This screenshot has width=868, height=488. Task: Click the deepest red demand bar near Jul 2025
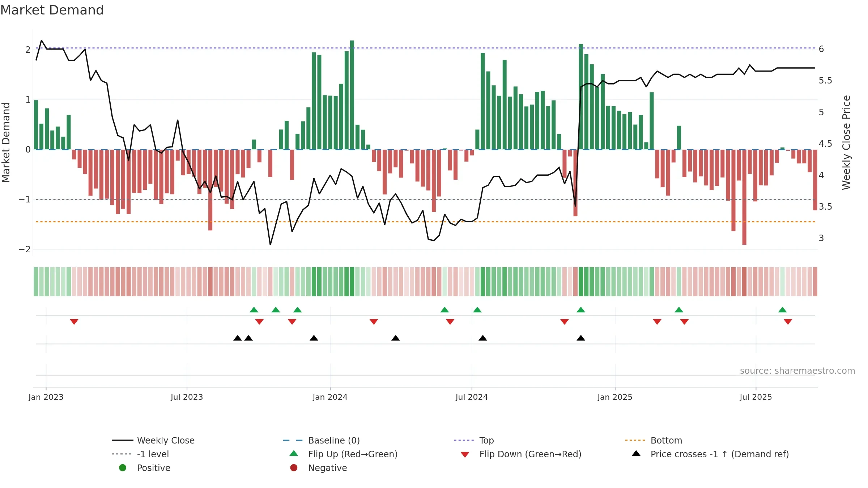[744, 197]
